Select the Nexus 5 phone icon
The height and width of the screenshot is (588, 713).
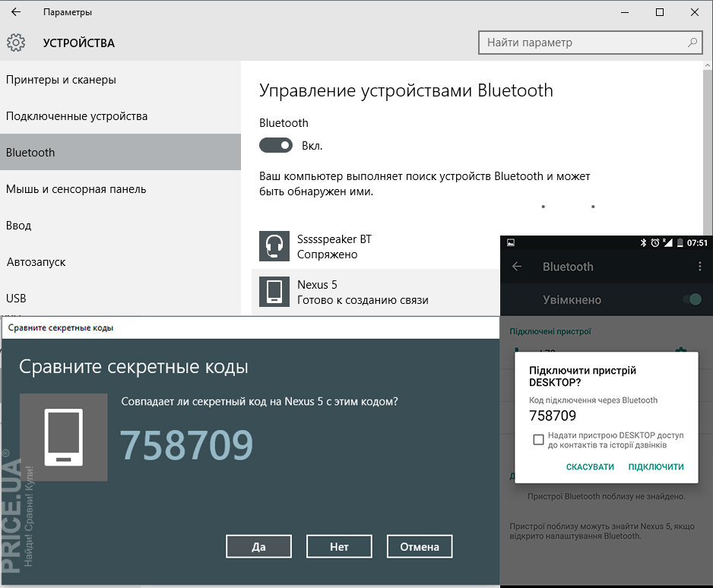coord(274,292)
